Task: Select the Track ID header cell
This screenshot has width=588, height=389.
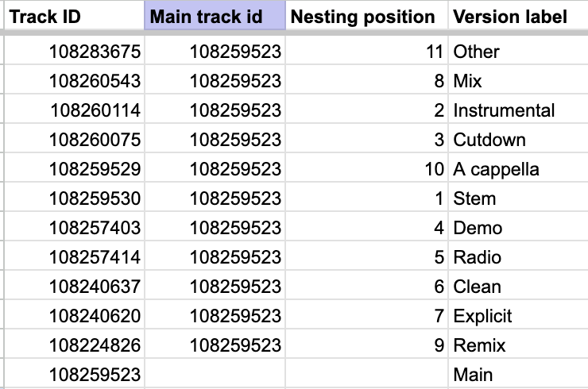Action: (x=74, y=16)
